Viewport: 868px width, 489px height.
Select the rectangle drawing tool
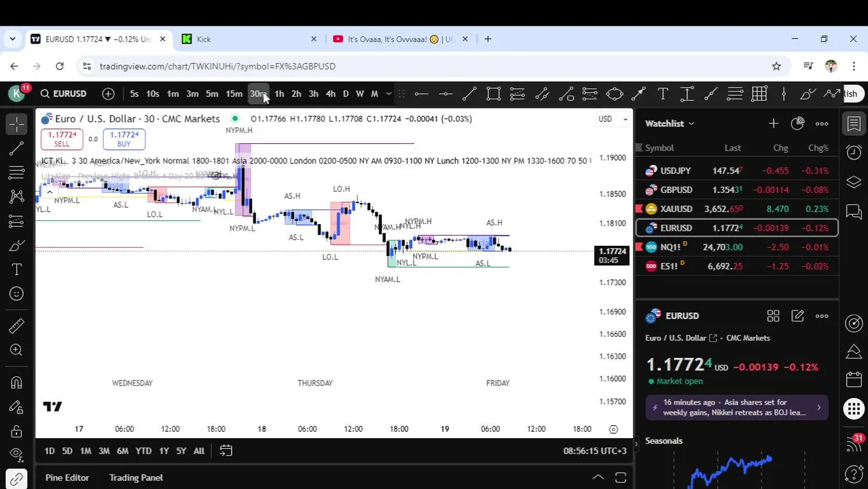(x=494, y=94)
